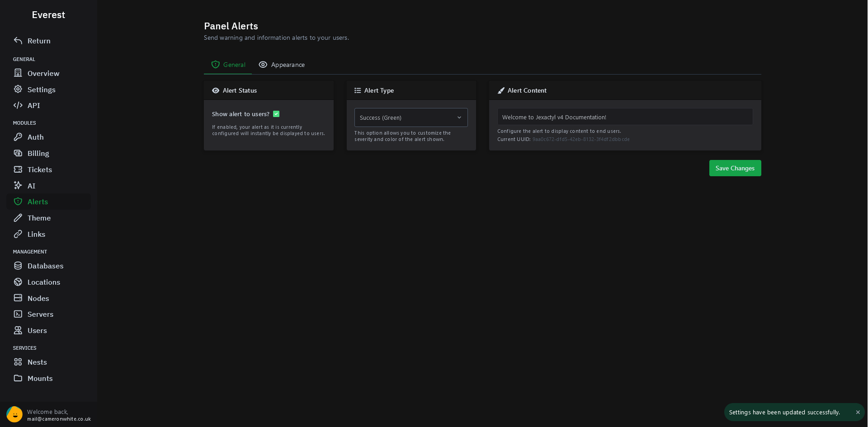Screen dimensions: 868x427
Task: Click the Alerts shield icon in sidebar
Action: 18,202
